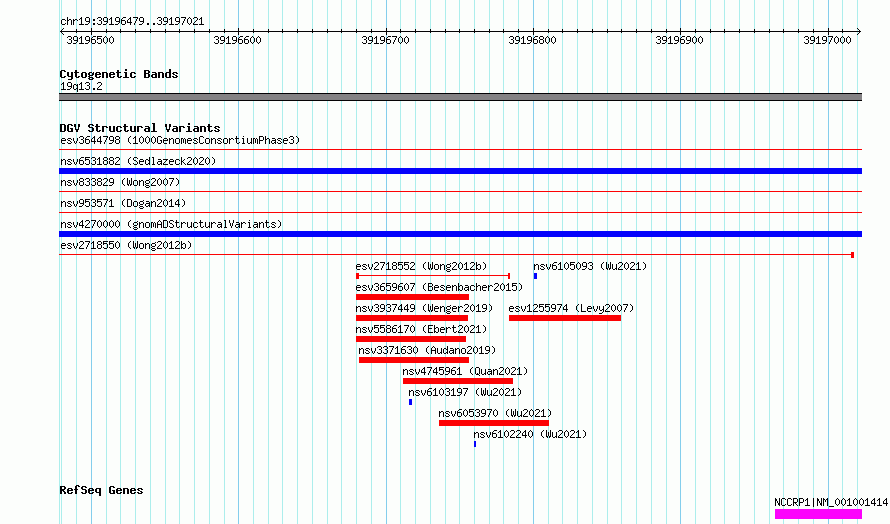Click the chr19:39196479..39197021 region label
This screenshot has height=524, width=890.
132,21
